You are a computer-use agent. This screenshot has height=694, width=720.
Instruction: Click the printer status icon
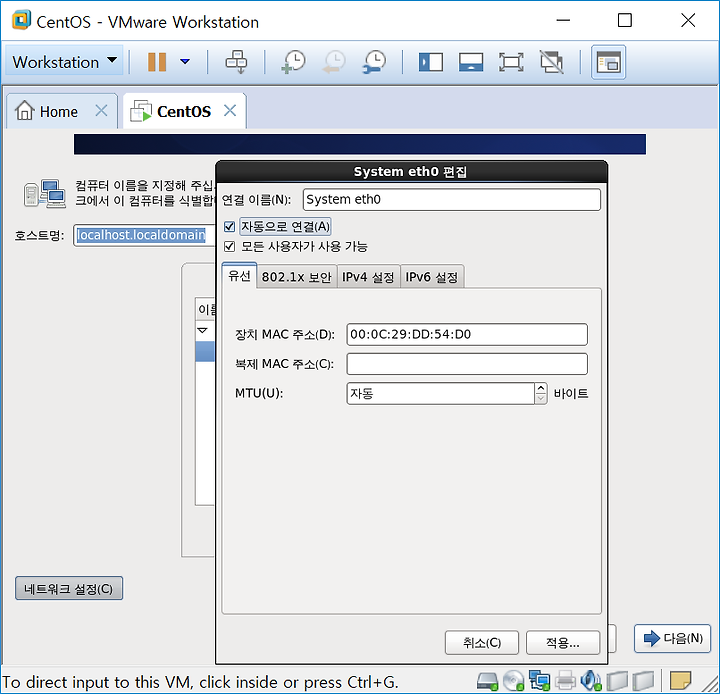point(565,681)
